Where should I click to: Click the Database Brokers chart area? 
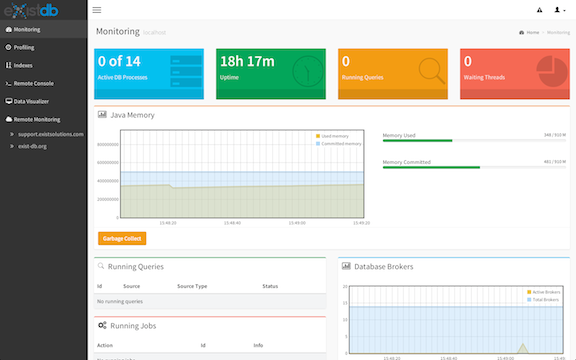(456, 320)
